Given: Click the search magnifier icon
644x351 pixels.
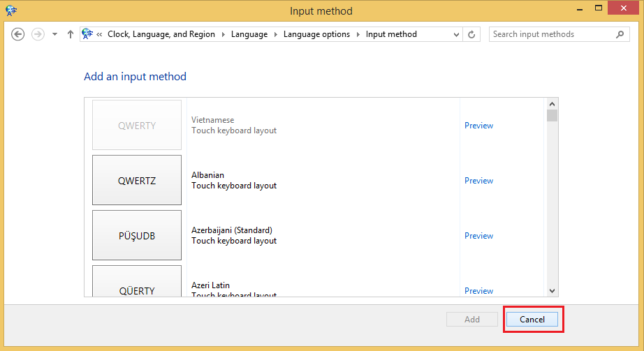Looking at the screenshot, I should point(620,34).
